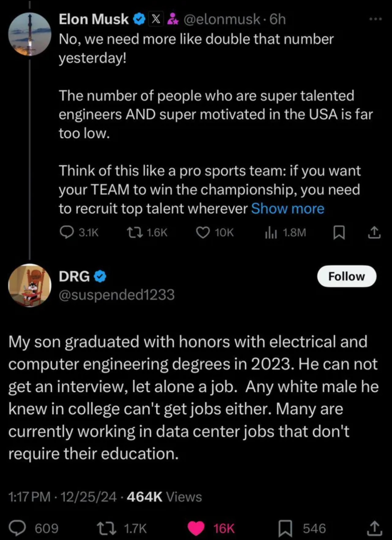
Task: Like Elon Musk's tweet with 10K likes
Action: click(x=203, y=233)
